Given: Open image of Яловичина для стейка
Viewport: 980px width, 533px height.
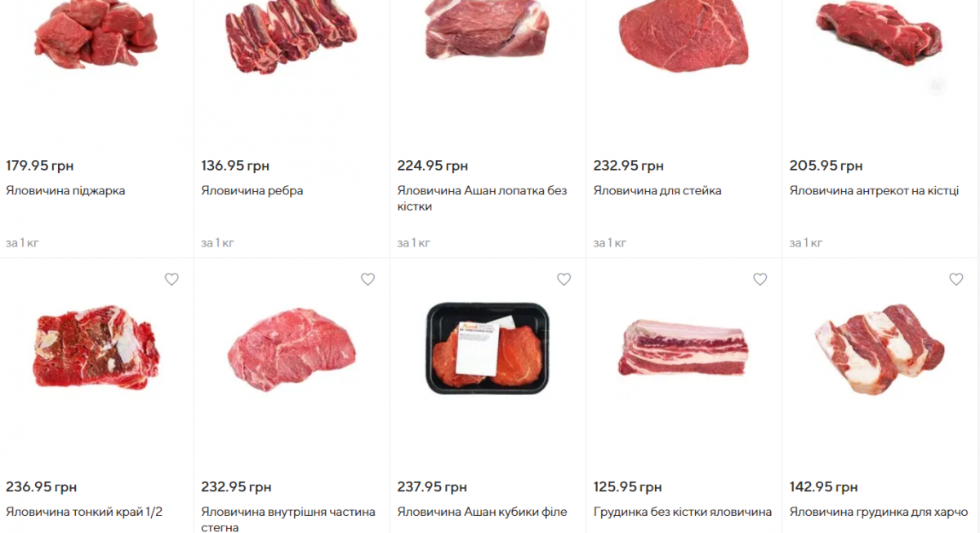Looking at the screenshot, I should (684, 37).
